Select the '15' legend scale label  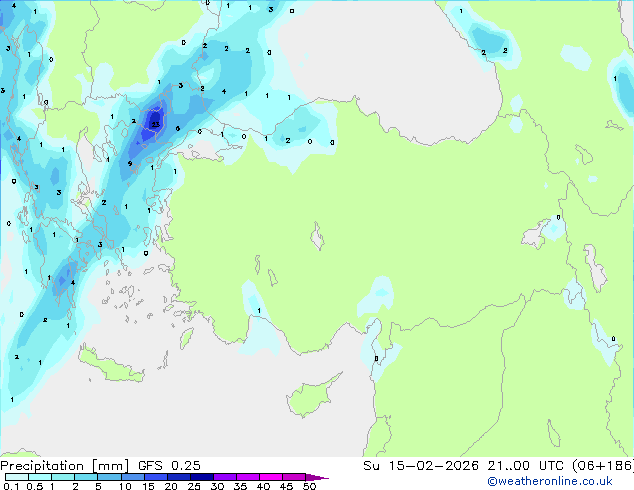pyautogui.click(x=148, y=486)
